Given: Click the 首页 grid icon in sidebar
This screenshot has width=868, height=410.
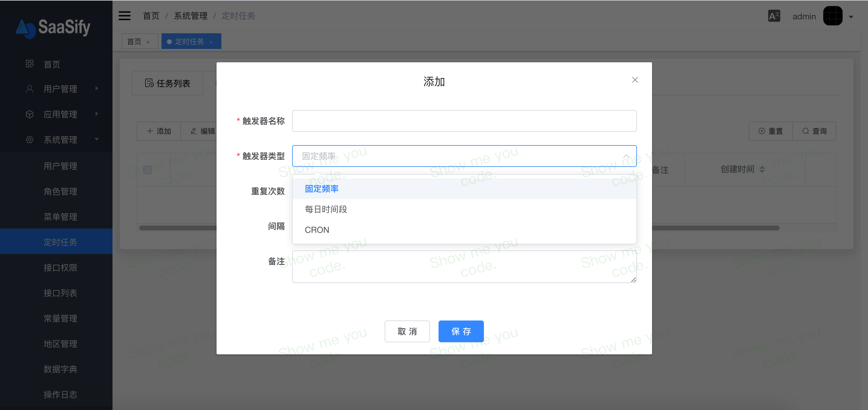Looking at the screenshot, I should [30, 64].
